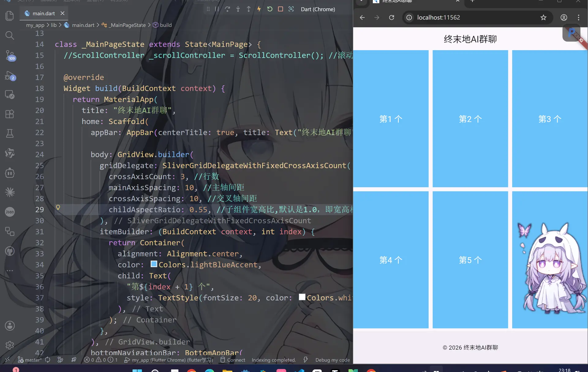Click Step Into in the debug toolbar
This screenshot has height=372, width=588.
coord(238,9)
